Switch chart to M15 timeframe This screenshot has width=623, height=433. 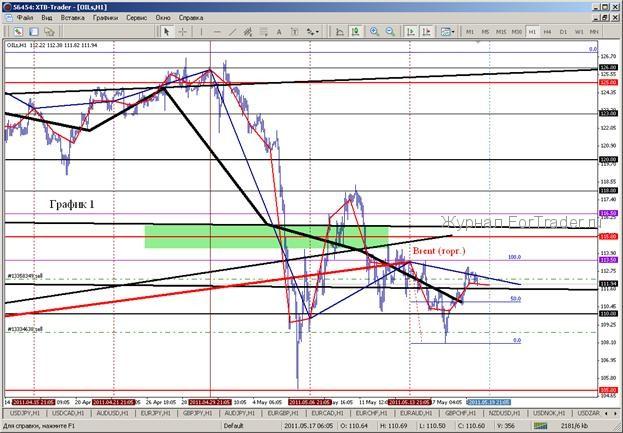tap(501, 32)
